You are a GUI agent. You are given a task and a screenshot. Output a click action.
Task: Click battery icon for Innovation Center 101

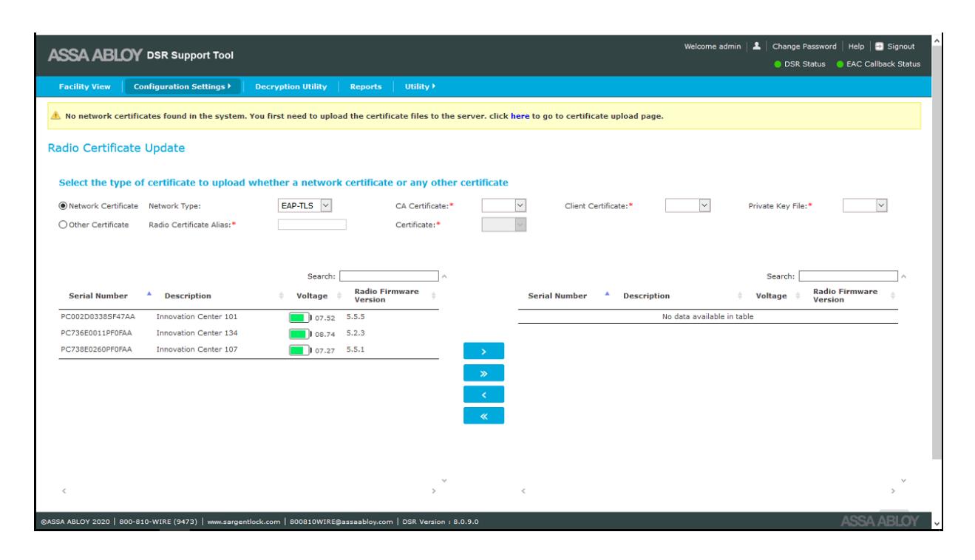click(302, 318)
